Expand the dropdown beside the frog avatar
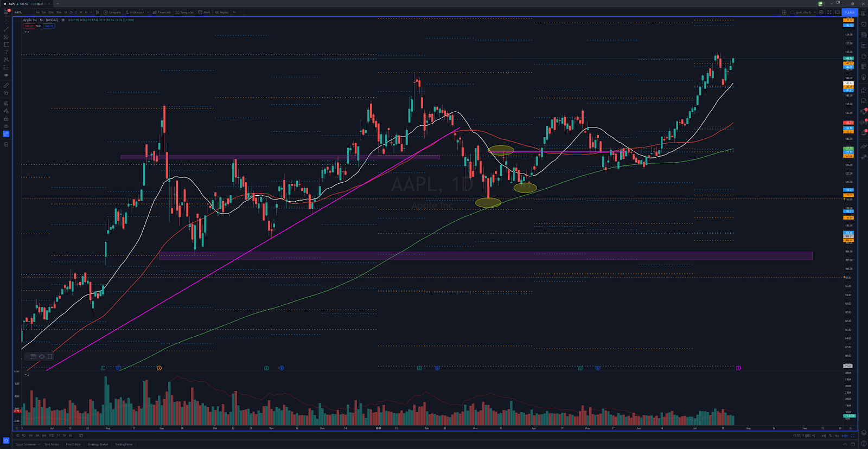Image resolution: width=868 pixels, height=449 pixels. [x=832, y=4]
